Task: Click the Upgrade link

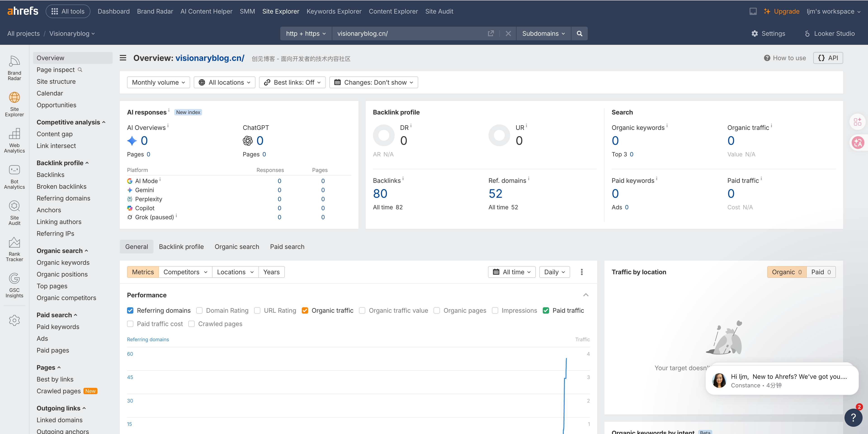Action: coord(782,11)
